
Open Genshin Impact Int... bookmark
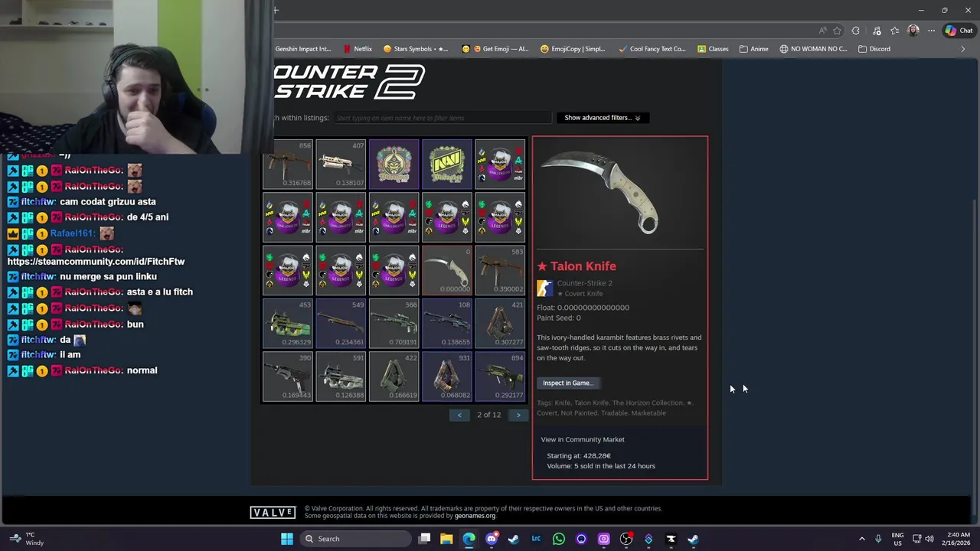[x=303, y=49]
